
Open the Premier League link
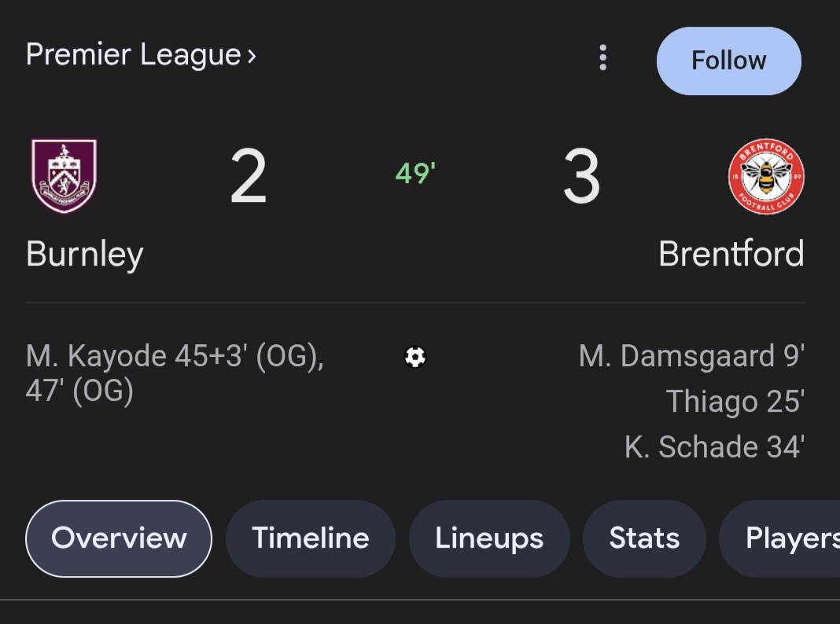click(x=134, y=55)
